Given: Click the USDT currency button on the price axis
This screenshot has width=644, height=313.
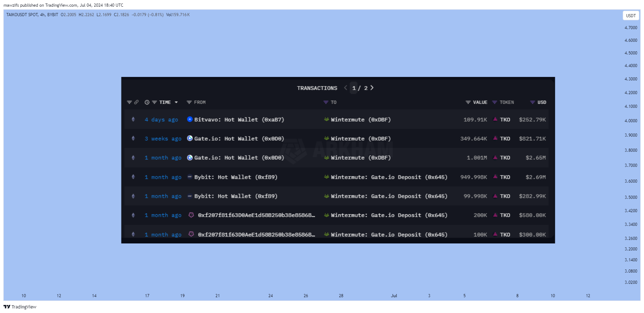Looking at the screenshot, I should click(x=631, y=15).
